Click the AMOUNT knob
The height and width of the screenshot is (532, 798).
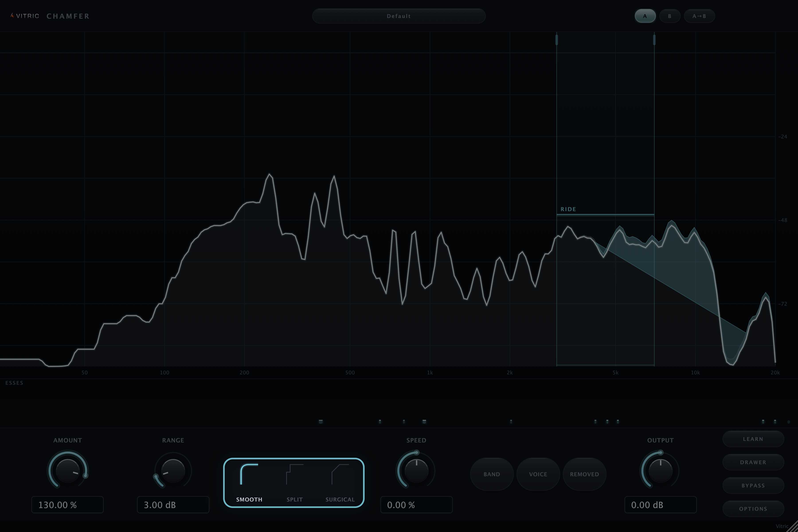pos(68,471)
